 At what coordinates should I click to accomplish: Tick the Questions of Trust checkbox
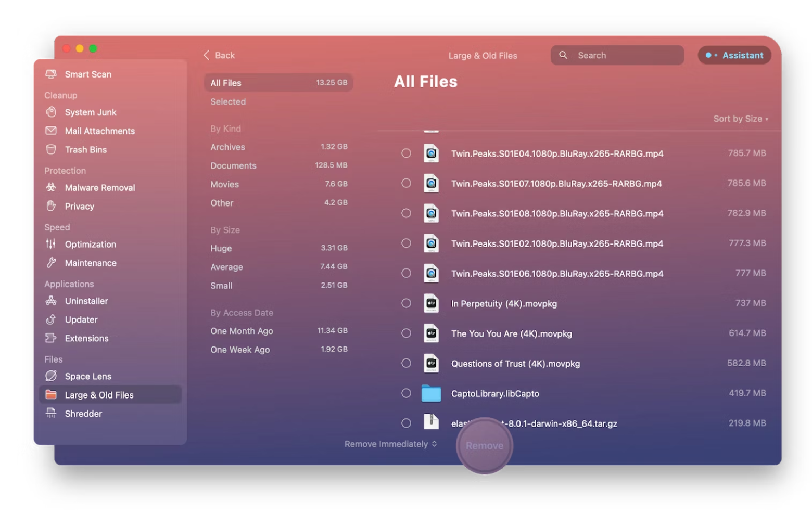pos(406,363)
